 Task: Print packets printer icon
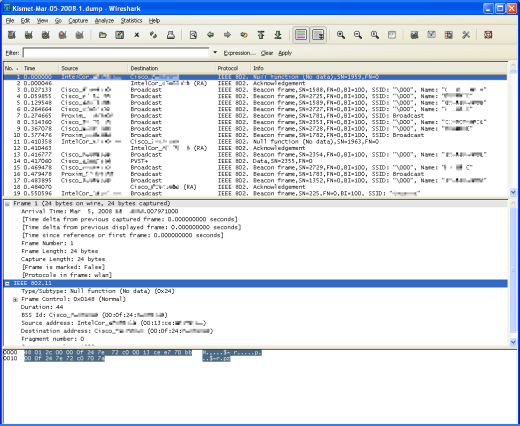tap(171, 35)
